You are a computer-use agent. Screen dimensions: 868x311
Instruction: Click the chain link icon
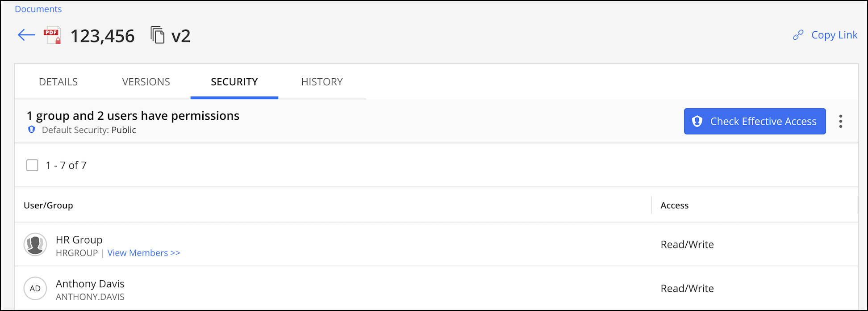pos(798,35)
